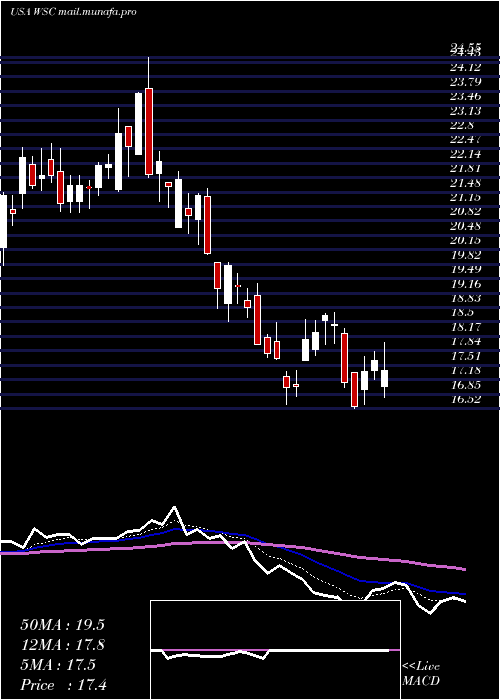Click the 22.14 price axis label
The width and height of the screenshot is (500, 700).
(x=465, y=154)
